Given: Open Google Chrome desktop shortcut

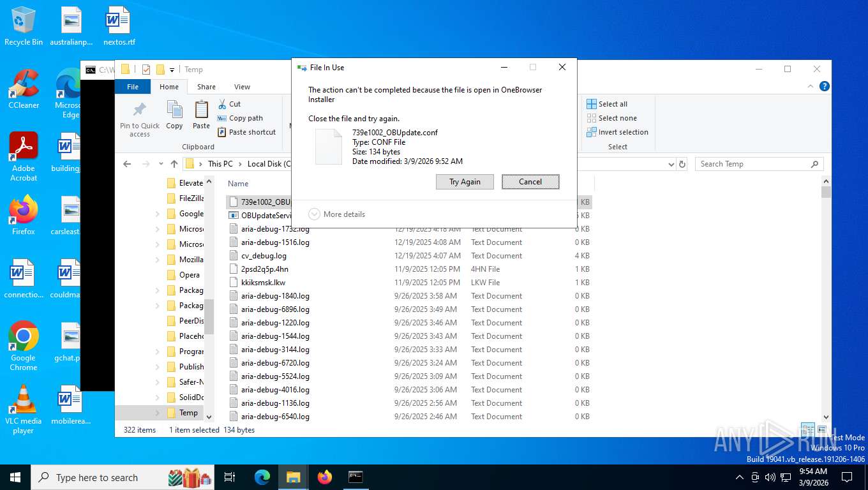Looking at the screenshot, I should click(x=24, y=346).
